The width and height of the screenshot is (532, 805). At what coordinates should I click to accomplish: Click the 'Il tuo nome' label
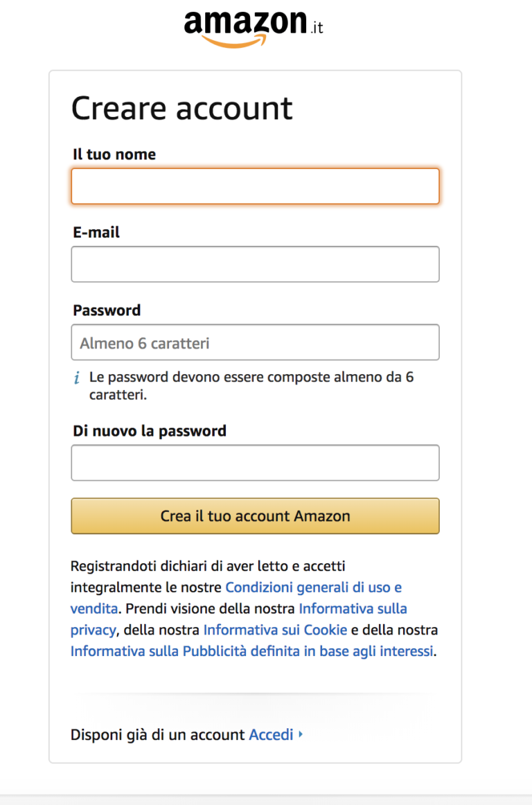[x=114, y=154]
